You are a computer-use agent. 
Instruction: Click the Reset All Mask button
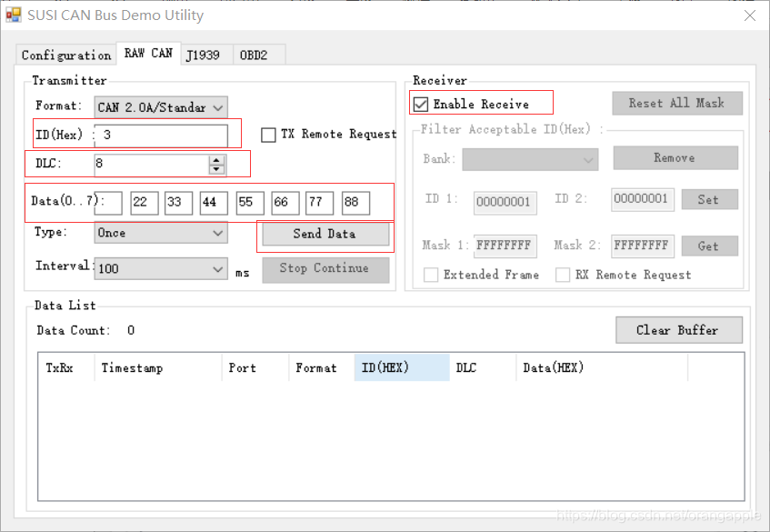pos(676,103)
